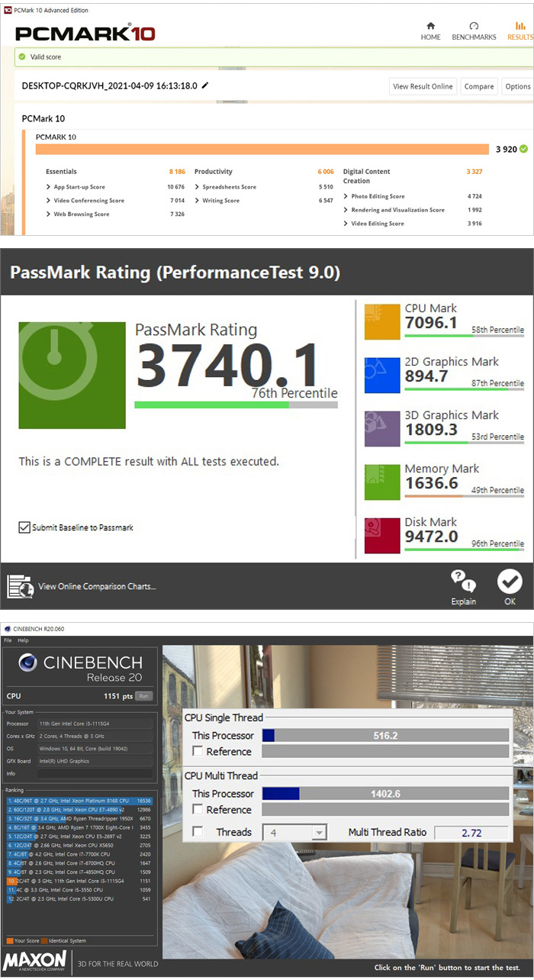Click the Identical System legend swatch
The width and height of the screenshot is (534, 980).
pos(44,941)
